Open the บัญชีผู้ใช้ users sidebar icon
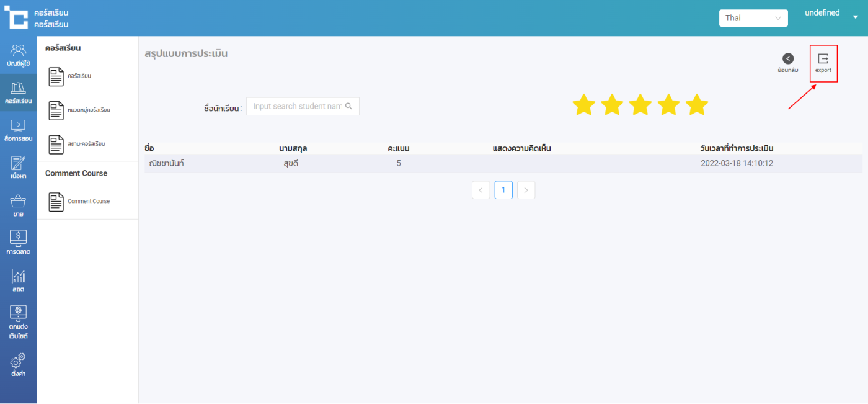This screenshot has width=868, height=404. pos(18,51)
